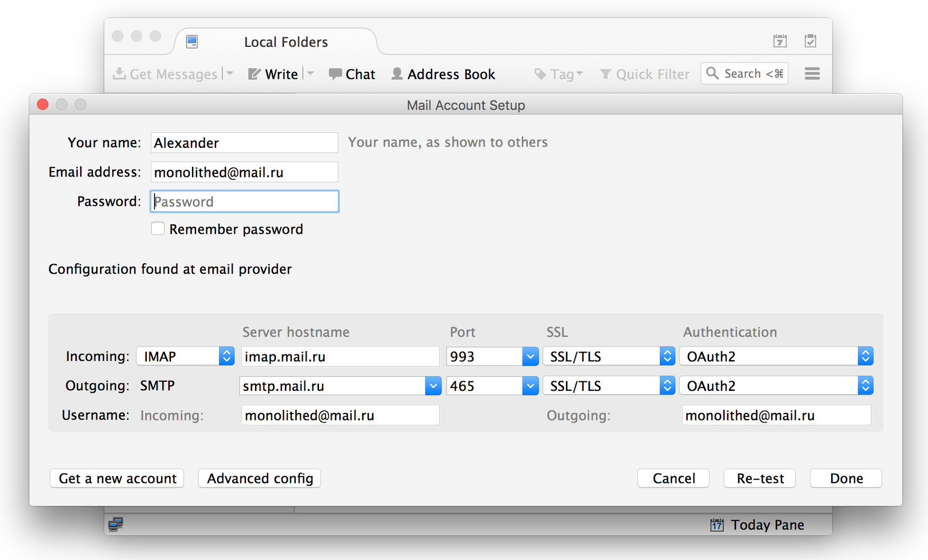928x560 pixels.
Task: Click the Write toolbar label
Action: 281,74
